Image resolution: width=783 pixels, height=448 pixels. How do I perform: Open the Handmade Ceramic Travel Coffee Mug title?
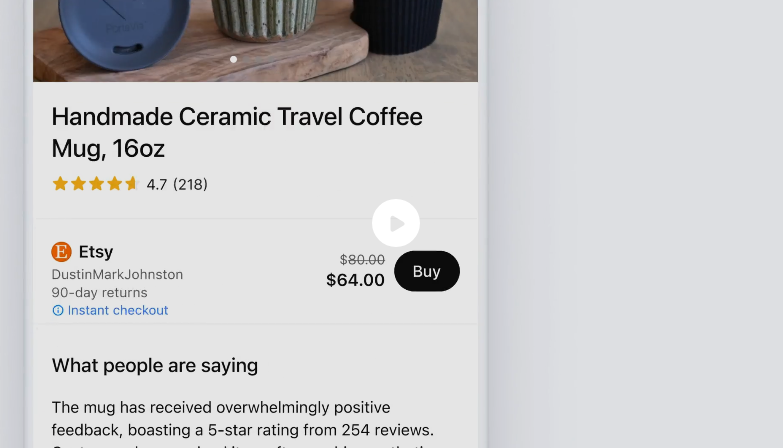[237, 132]
